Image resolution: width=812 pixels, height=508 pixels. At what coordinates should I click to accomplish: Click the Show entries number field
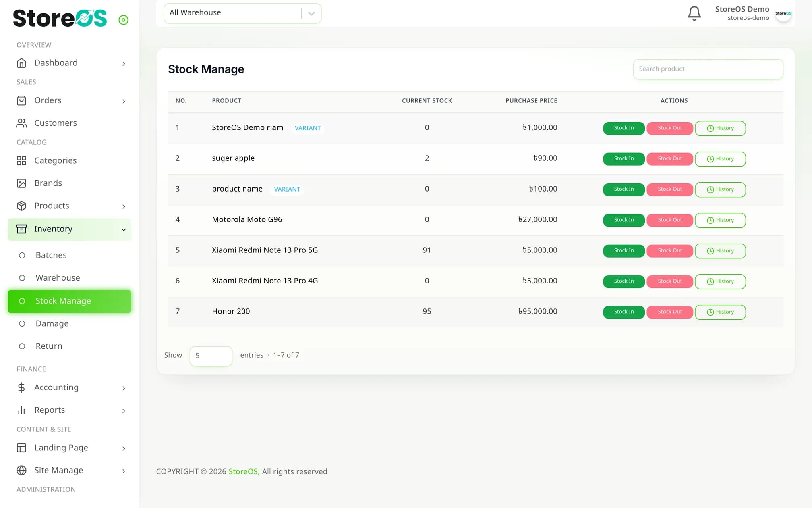pos(211,356)
